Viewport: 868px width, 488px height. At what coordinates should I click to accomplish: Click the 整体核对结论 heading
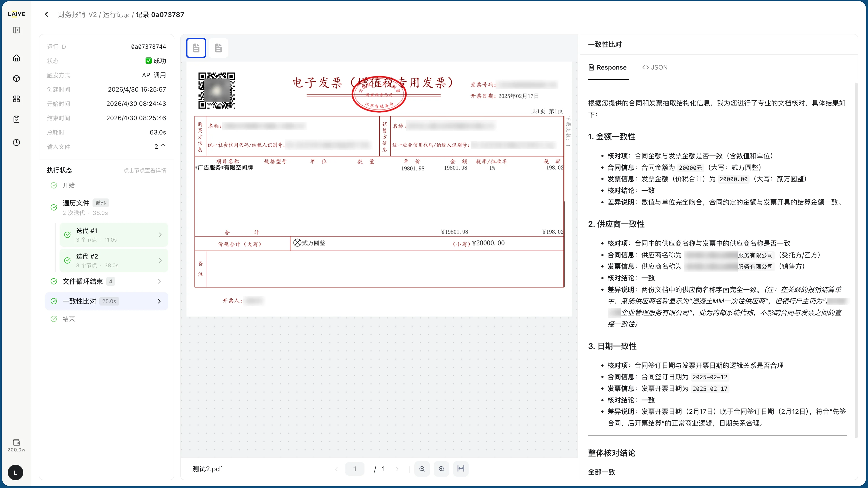pos(612,453)
